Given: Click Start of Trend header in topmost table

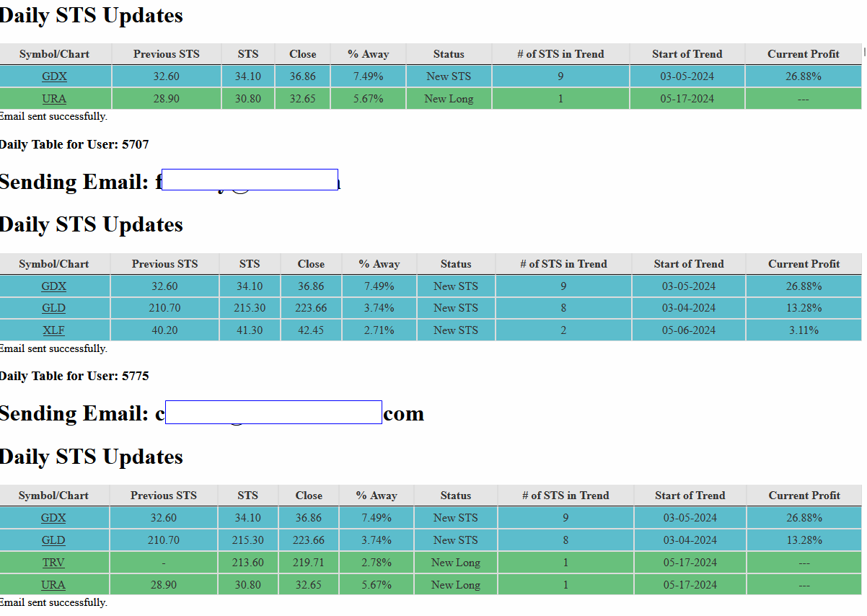Looking at the screenshot, I should 687,54.
